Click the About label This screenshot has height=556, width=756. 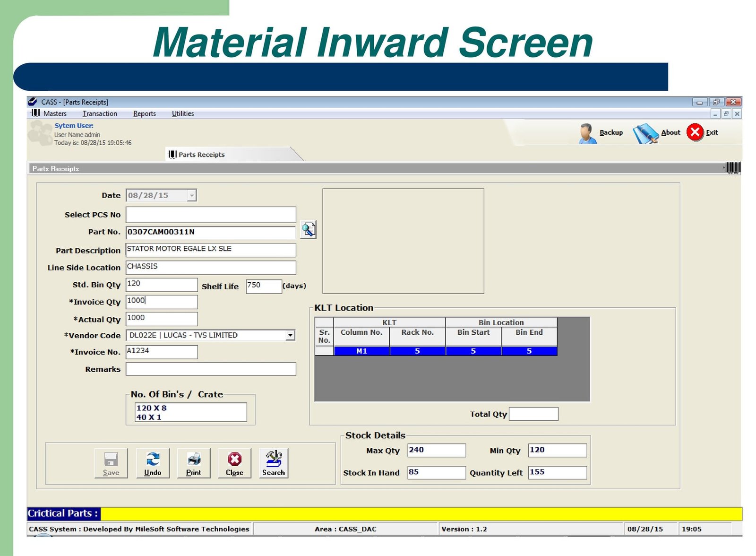tap(670, 132)
